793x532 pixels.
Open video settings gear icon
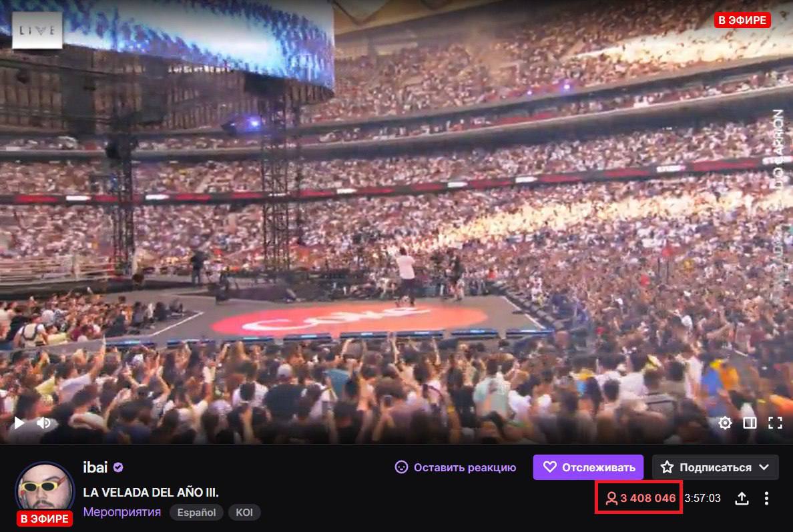point(725,423)
